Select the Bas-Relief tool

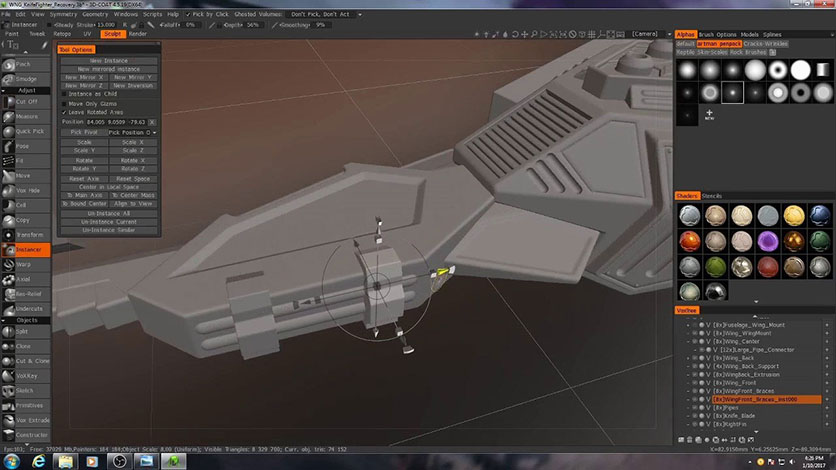(26, 294)
